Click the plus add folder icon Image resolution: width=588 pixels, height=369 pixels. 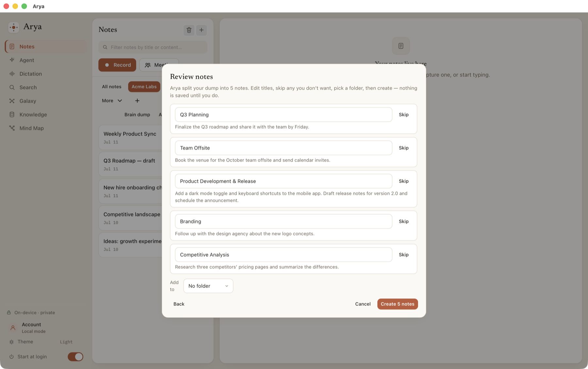point(137,101)
